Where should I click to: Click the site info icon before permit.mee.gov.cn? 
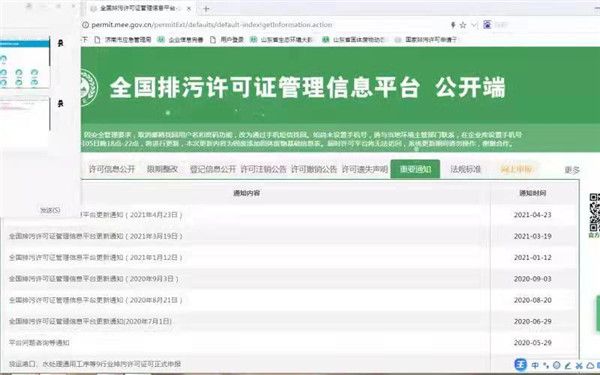(x=85, y=25)
